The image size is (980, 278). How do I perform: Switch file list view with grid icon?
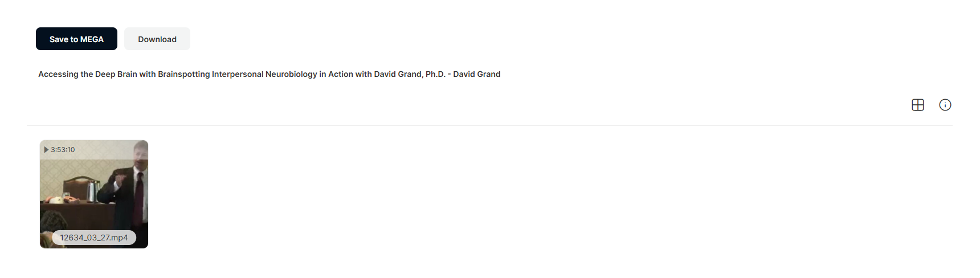917,105
